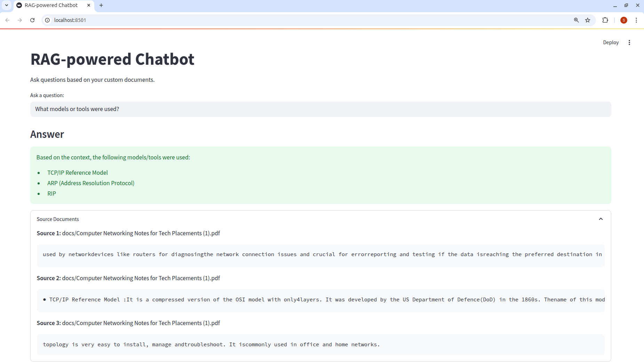Screen dimensions: 644x363
Task: Open the tab search dropdown arrow
Action: 7,5
